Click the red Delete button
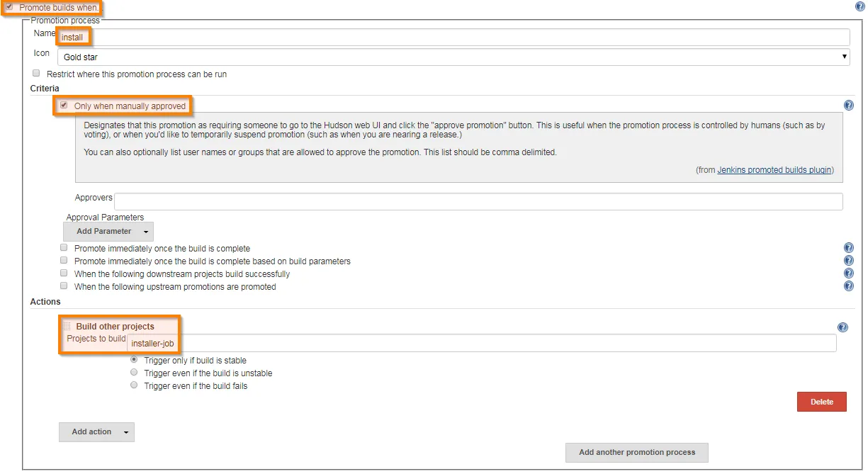Screen dimensions: 868x474 click(x=821, y=402)
